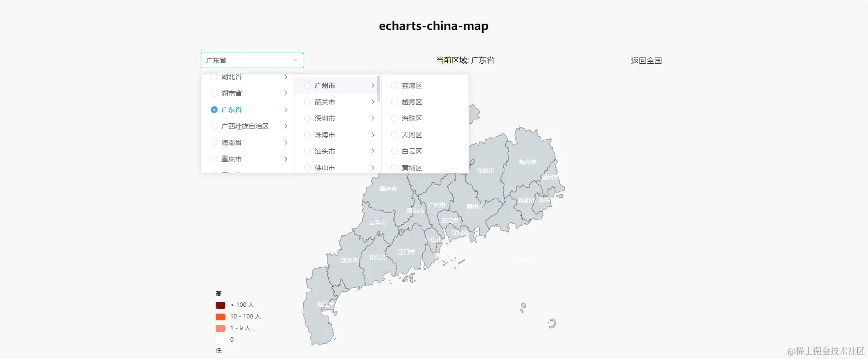Screen dimensions: 868x359
Task: Click the echarts-china-map title
Action: tap(434, 26)
